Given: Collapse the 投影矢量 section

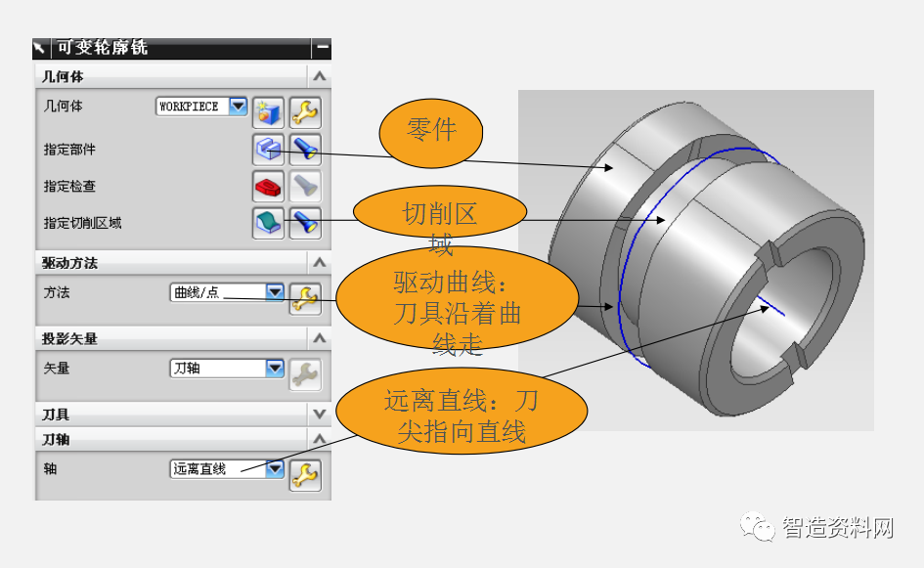Looking at the screenshot, I should (319, 338).
